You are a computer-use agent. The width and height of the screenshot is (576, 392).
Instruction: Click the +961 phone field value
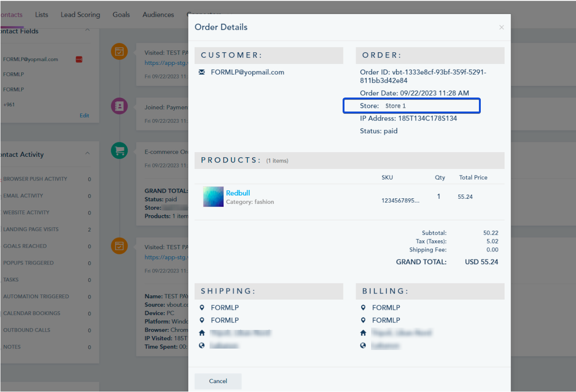[9, 105]
